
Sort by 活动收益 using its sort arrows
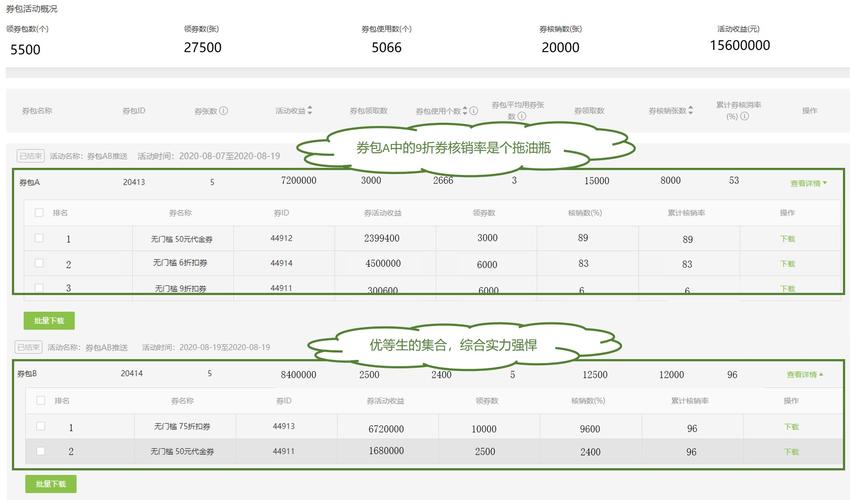(x=310, y=110)
